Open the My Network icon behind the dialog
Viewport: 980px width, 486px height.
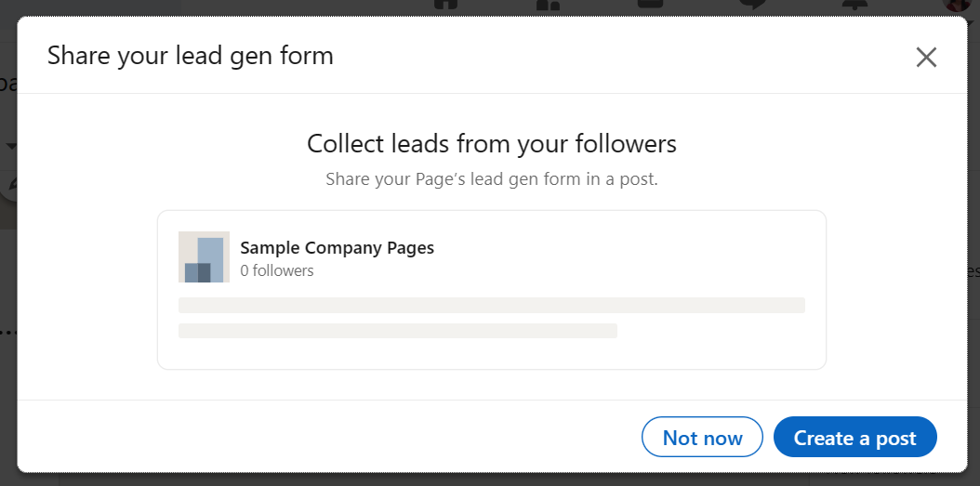[x=548, y=5]
